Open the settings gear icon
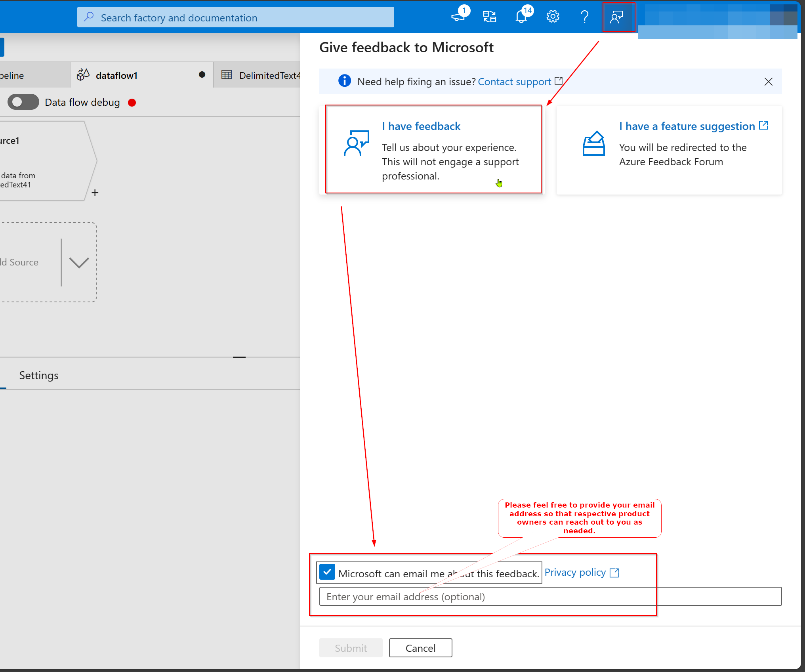The image size is (805, 672). [x=553, y=17]
